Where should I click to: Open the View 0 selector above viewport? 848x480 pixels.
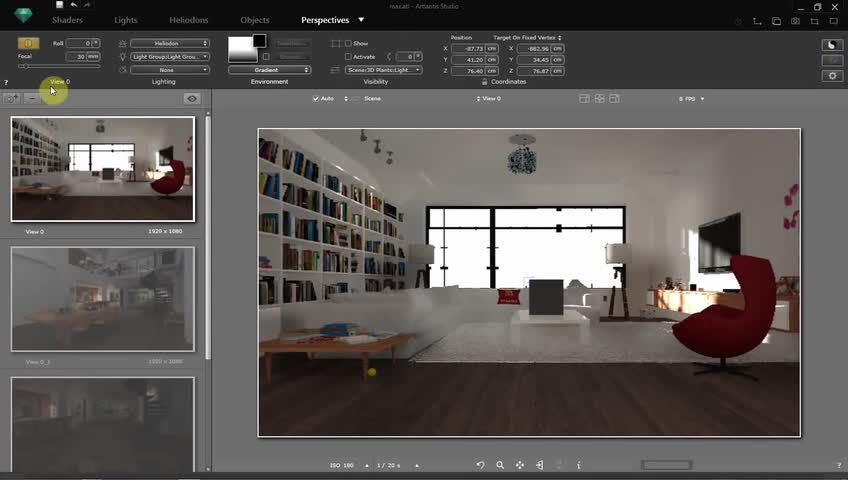coord(489,98)
